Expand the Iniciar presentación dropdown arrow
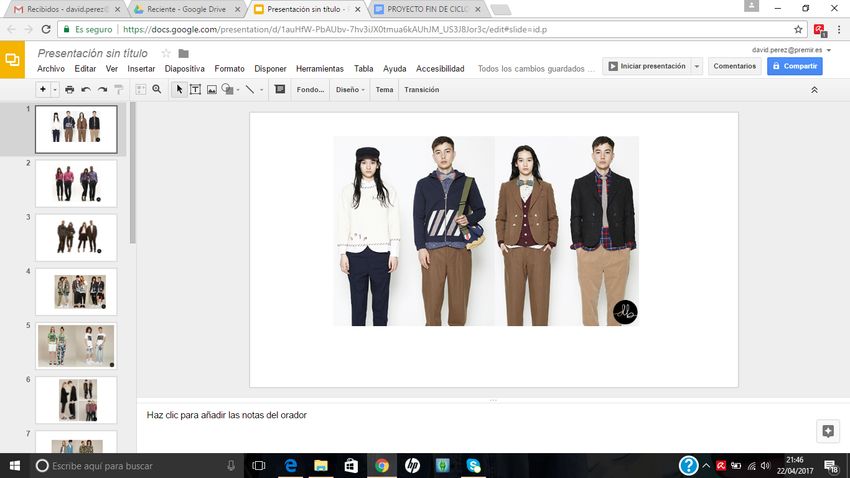The height and width of the screenshot is (478, 850). pyautogui.click(x=696, y=66)
